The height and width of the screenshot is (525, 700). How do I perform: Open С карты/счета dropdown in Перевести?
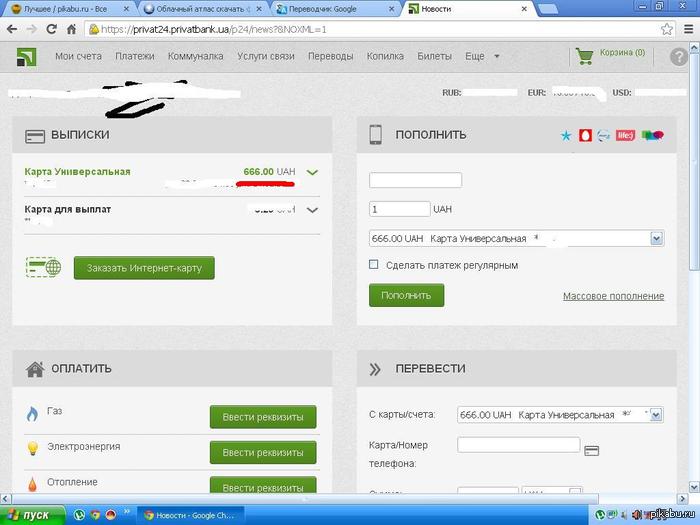[x=656, y=414]
